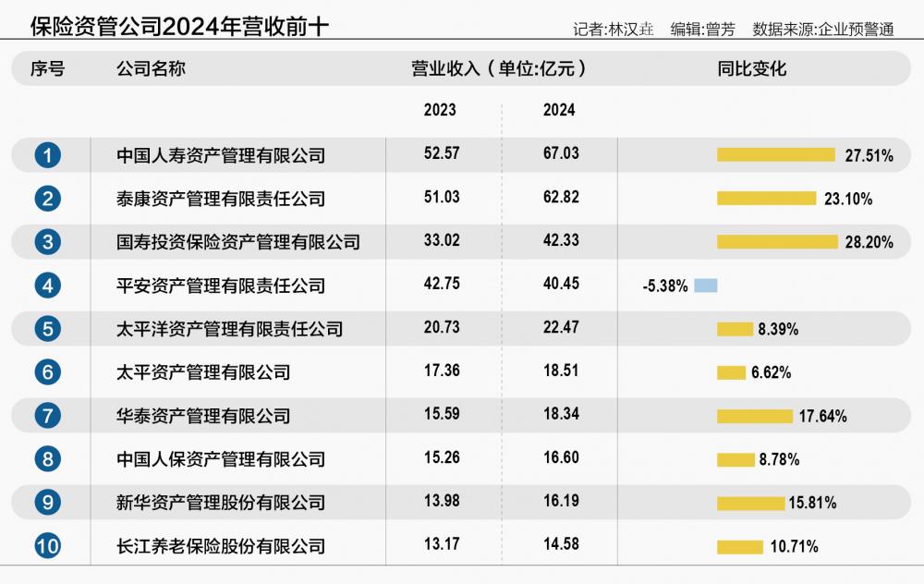Image resolution: width=924 pixels, height=584 pixels.
Task: Select the 2024 revenue value 40.45
Action: click(561, 284)
